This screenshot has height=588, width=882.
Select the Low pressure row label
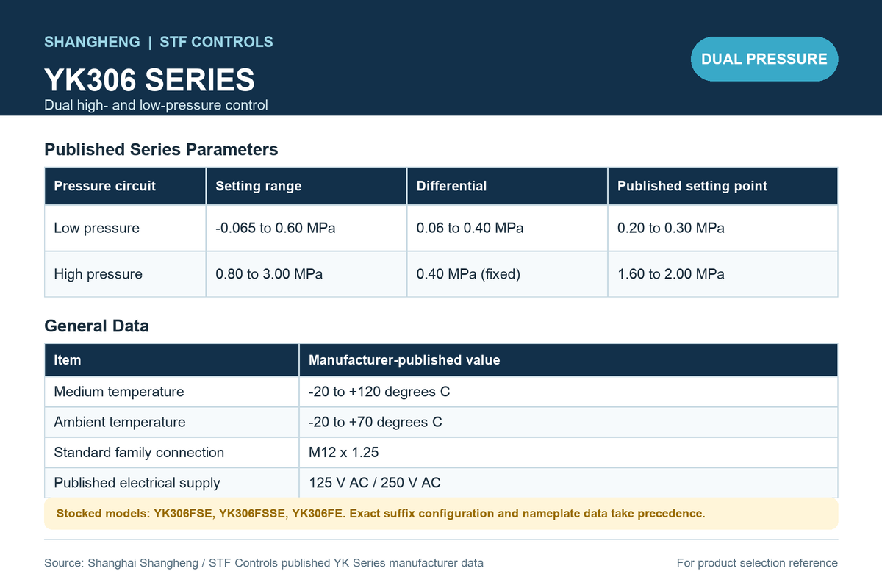click(125, 228)
